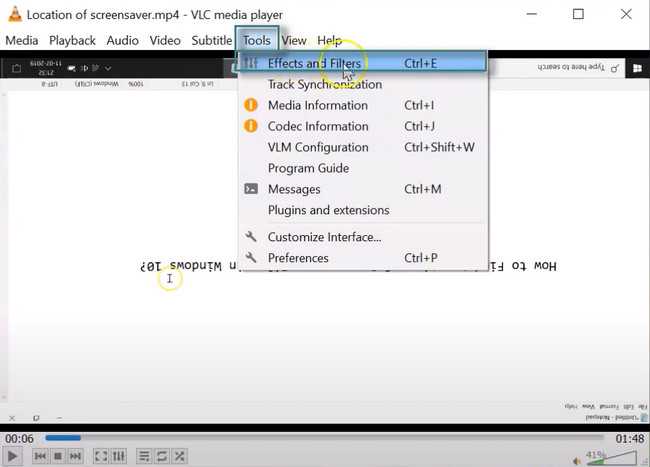
Task: Select Effects and Filters
Action: [x=363, y=63]
